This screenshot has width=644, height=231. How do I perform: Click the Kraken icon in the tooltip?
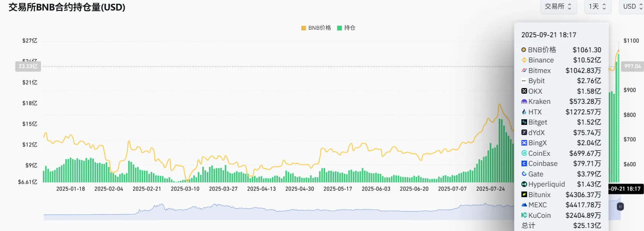coord(524,102)
